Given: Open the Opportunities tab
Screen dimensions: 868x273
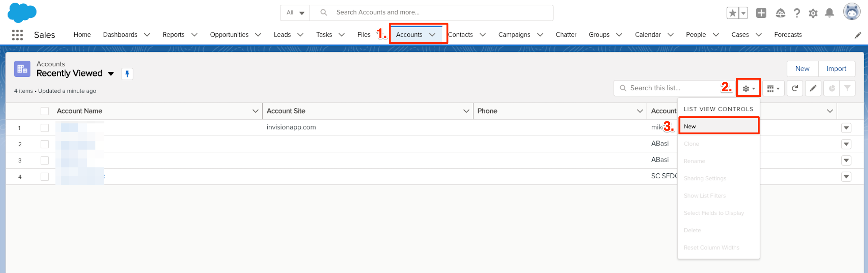Looking at the screenshot, I should (x=229, y=35).
